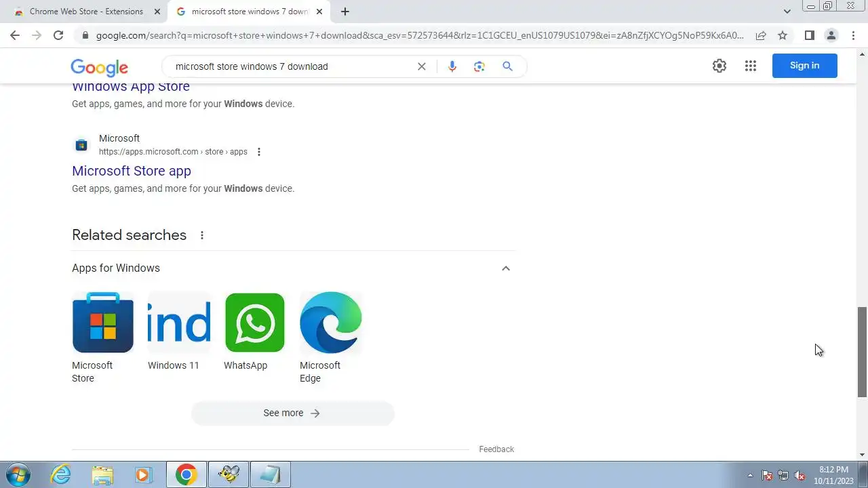Toggle the Chrome side panel
The height and width of the screenshot is (488, 868).
[809, 35]
